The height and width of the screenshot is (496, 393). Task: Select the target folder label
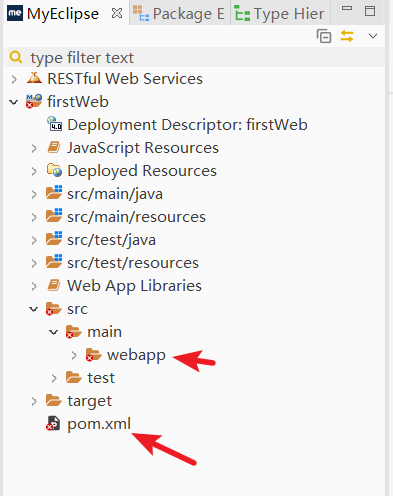90,402
